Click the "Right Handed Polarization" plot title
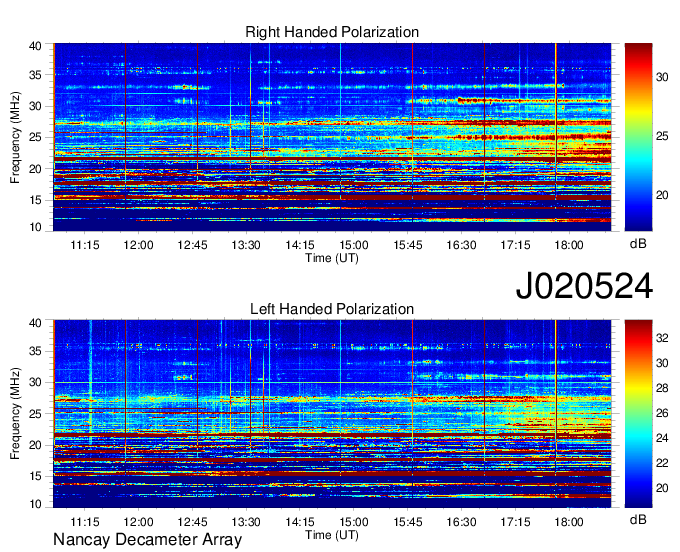The height and width of the screenshot is (552, 680). 332,32
